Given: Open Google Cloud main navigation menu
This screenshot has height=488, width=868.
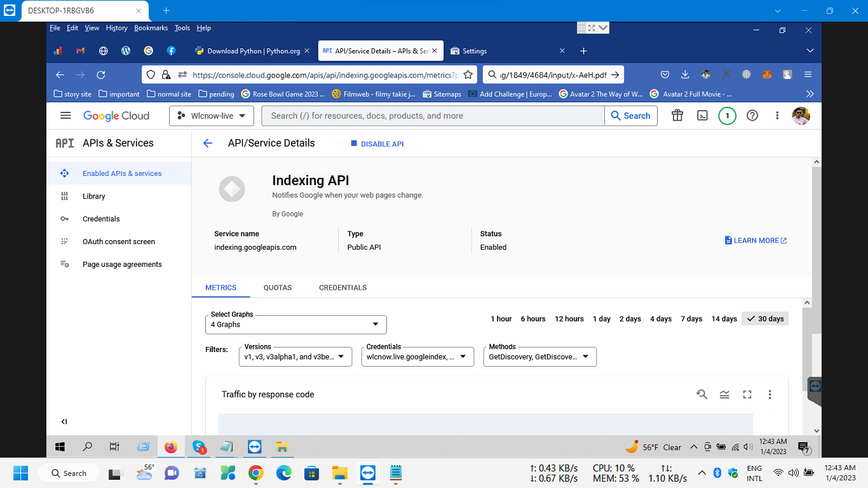Looking at the screenshot, I should 65,116.
